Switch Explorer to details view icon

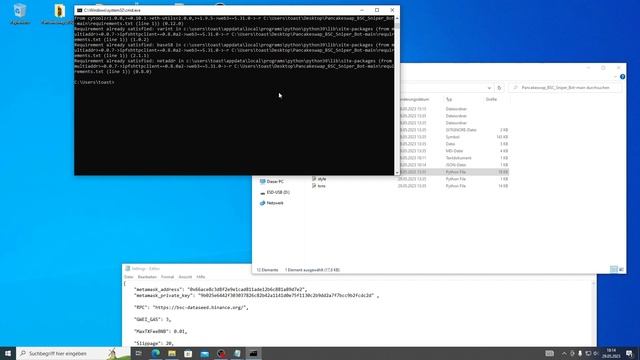point(613,269)
